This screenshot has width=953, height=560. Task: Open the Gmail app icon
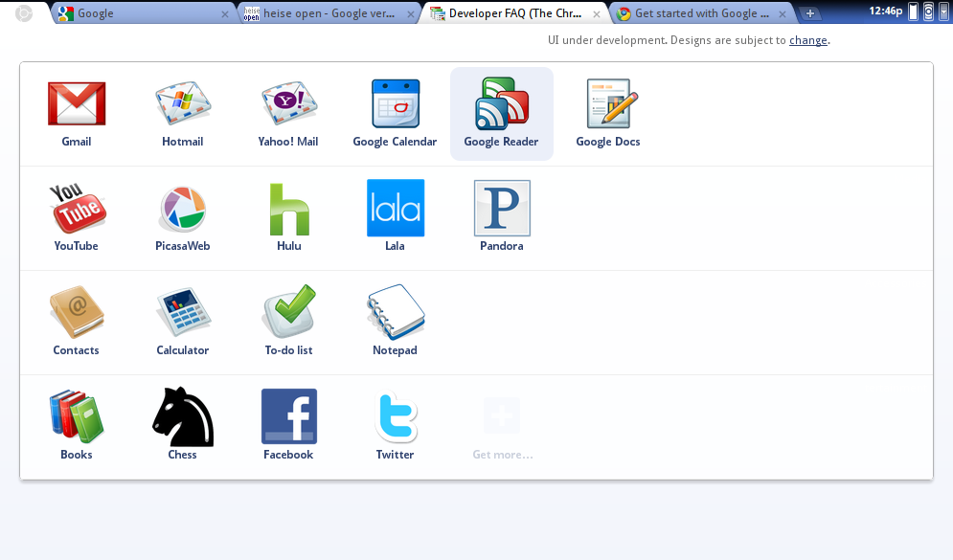pyautogui.click(x=77, y=103)
